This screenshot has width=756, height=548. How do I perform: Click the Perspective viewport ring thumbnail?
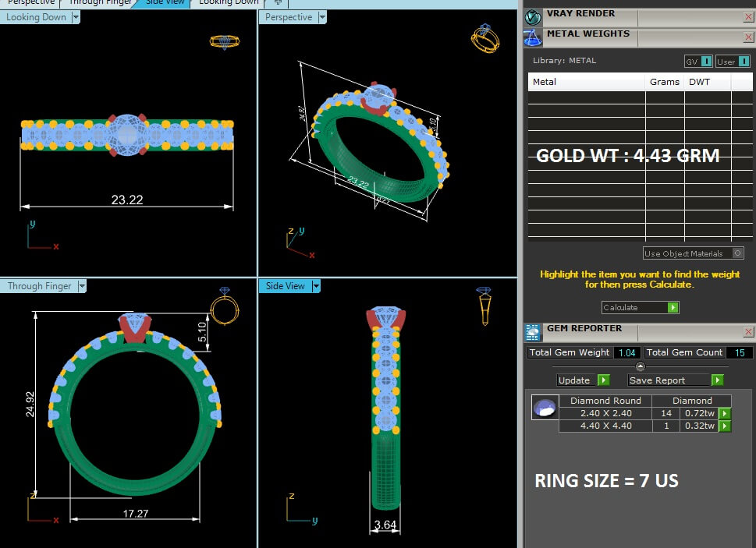[484, 38]
